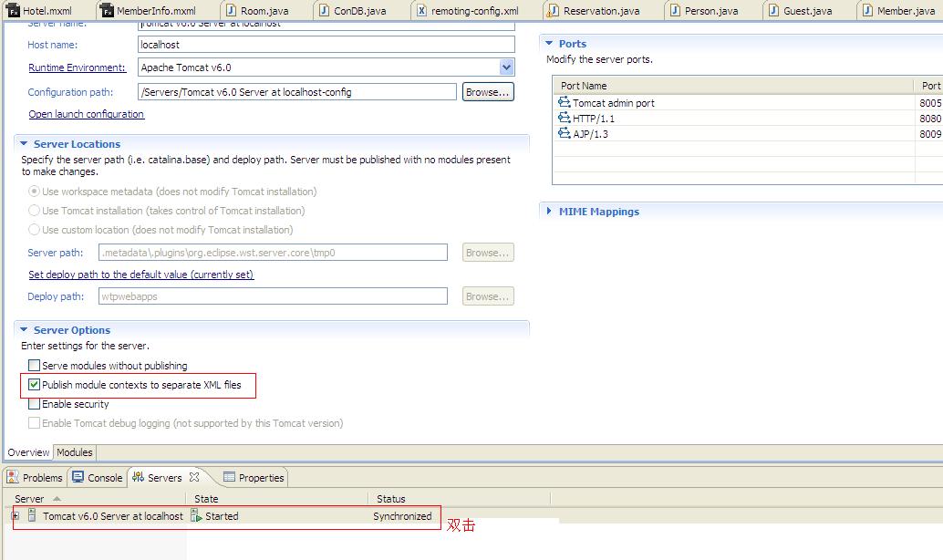This screenshot has width=943, height=560.
Task: Open remoting-config.xml editor tab
Action: 468,11
